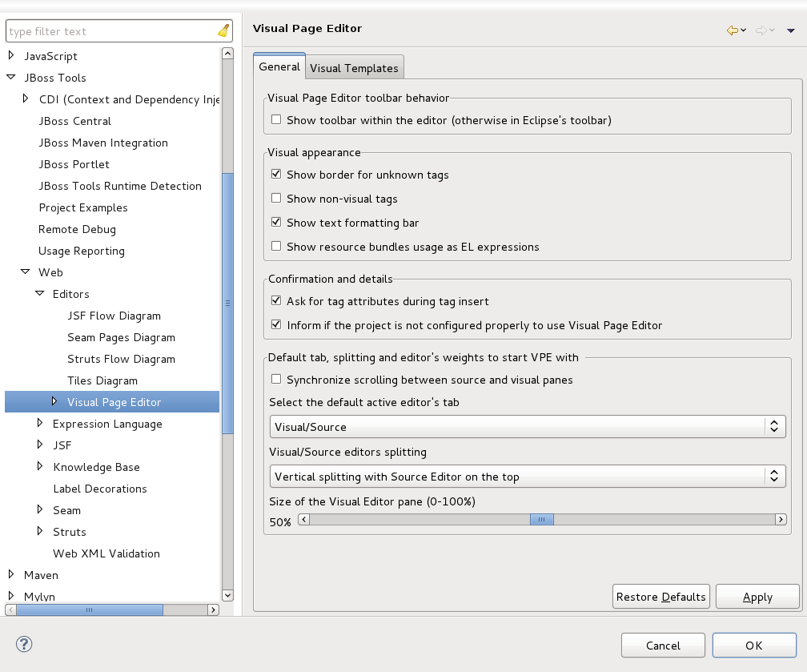Go back using the yellow back arrow
This screenshot has width=807, height=672.
pyautogui.click(x=732, y=30)
